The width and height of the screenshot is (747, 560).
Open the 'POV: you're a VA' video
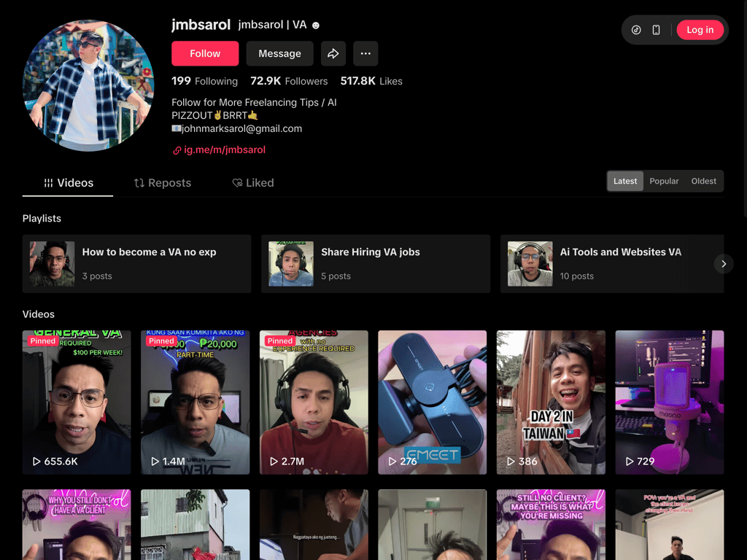coord(670,525)
